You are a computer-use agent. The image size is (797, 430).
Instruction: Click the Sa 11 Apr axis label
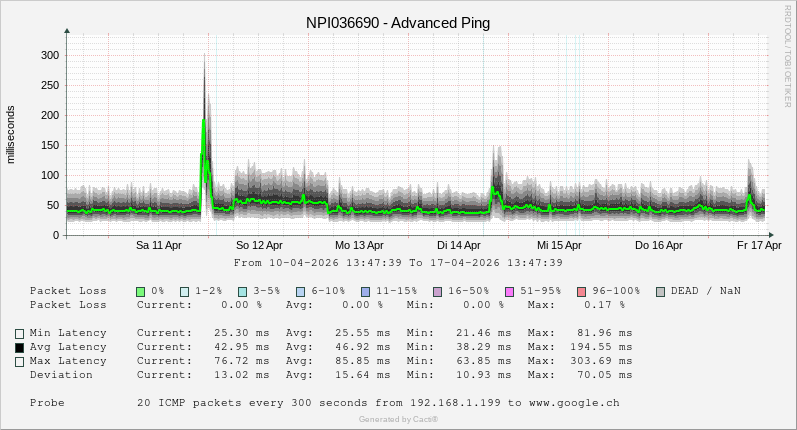pyautogui.click(x=159, y=245)
